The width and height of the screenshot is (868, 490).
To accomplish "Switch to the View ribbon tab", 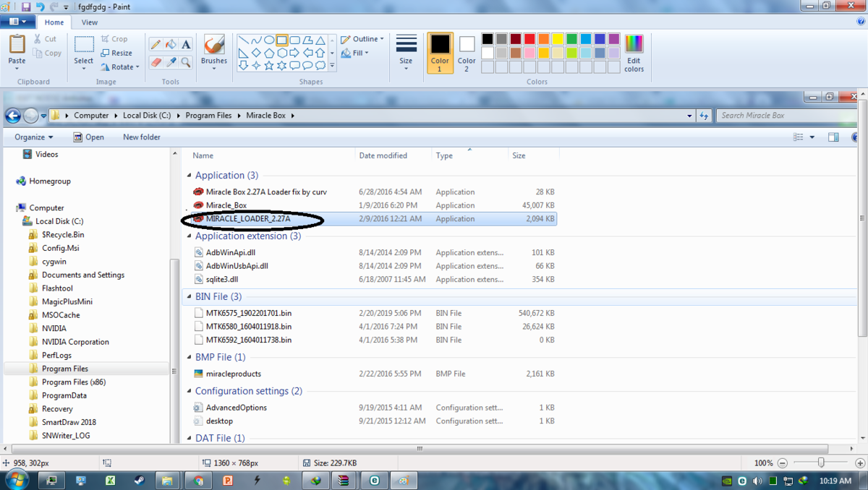I will (x=90, y=22).
